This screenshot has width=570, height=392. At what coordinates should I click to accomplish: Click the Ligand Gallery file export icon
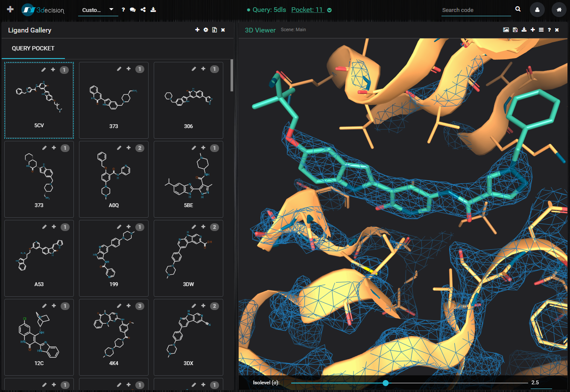(x=214, y=30)
